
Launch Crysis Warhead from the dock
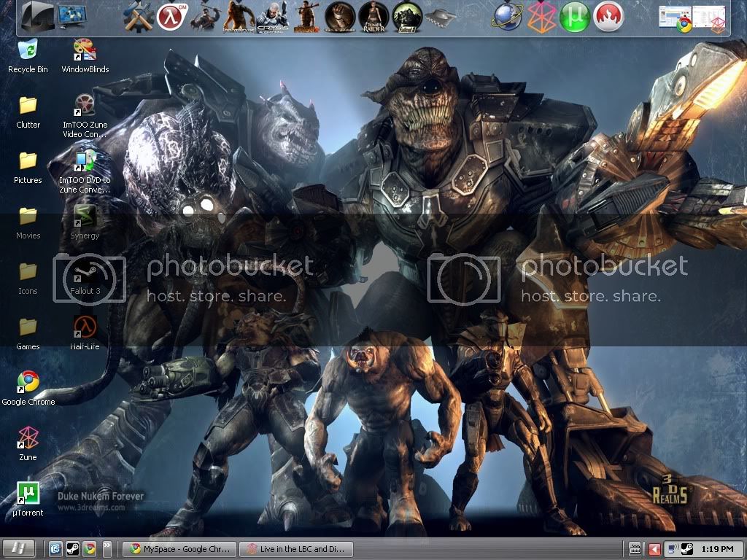coord(272,17)
